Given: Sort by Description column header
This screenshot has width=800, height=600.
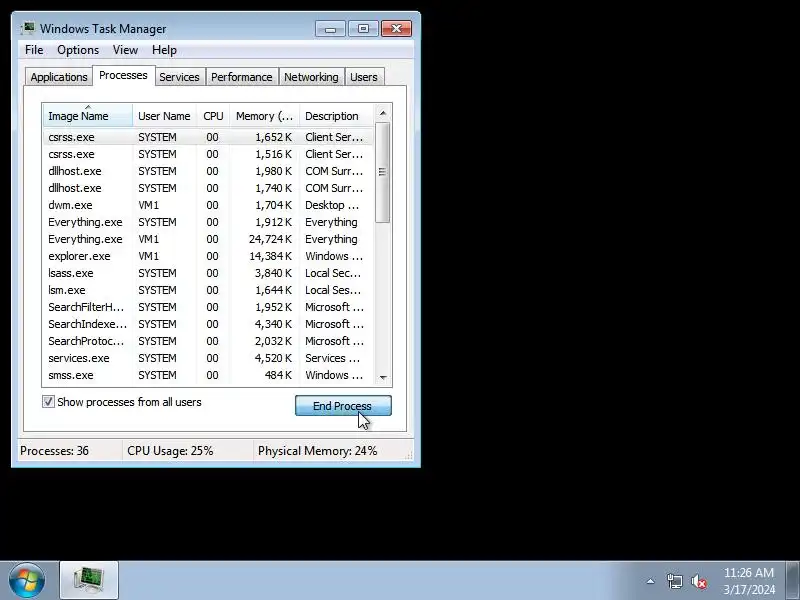Looking at the screenshot, I should [x=337, y=116].
